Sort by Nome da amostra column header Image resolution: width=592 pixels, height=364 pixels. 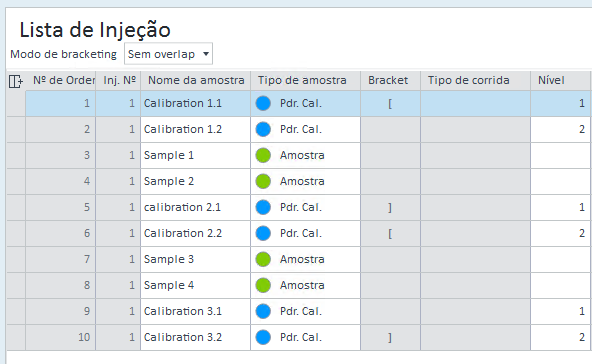pos(196,80)
